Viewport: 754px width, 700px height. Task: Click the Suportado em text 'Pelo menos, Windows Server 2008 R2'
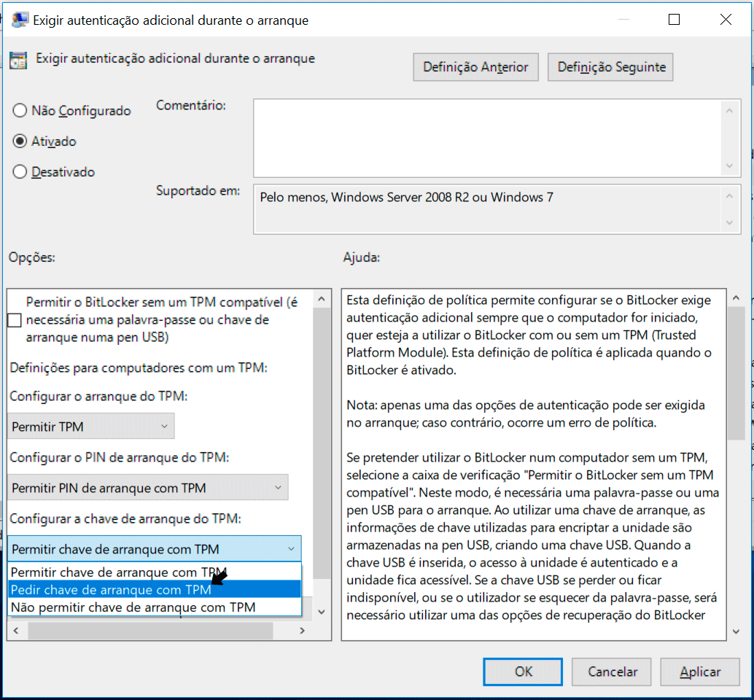pyautogui.click(x=364, y=197)
